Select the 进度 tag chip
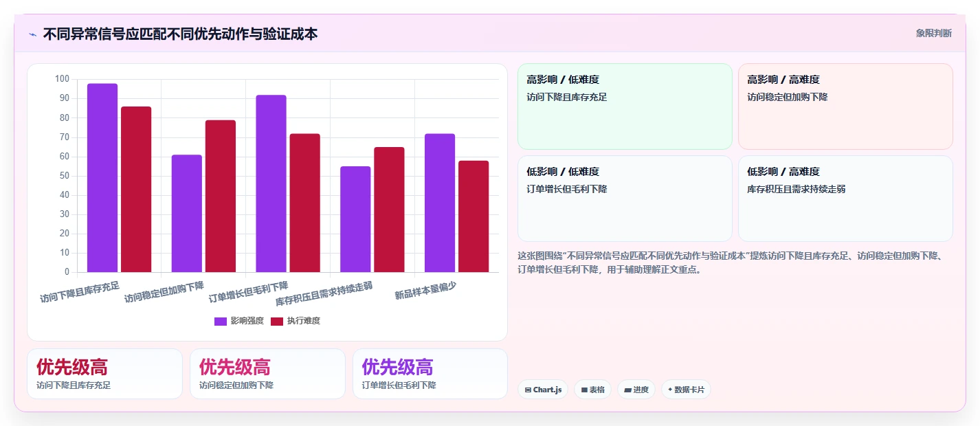 point(636,390)
